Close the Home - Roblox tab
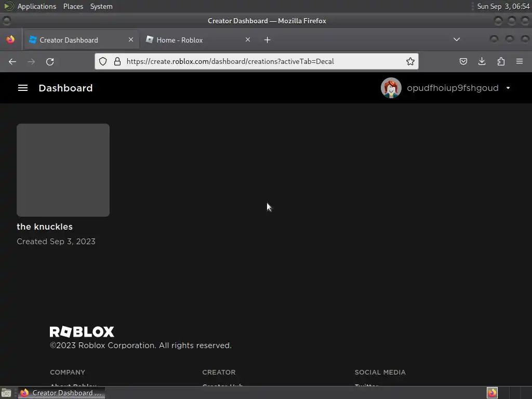 248,39
